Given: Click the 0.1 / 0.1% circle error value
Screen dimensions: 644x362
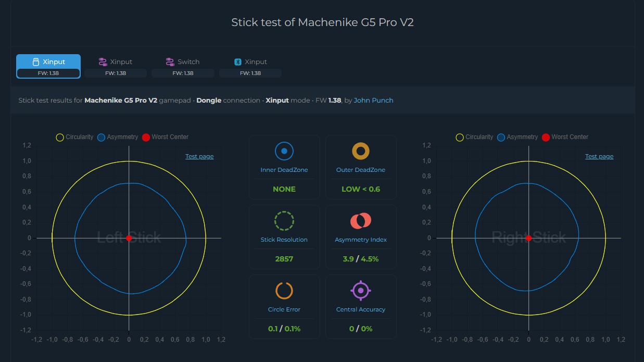Looking at the screenshot, I should tap(284, 329).
